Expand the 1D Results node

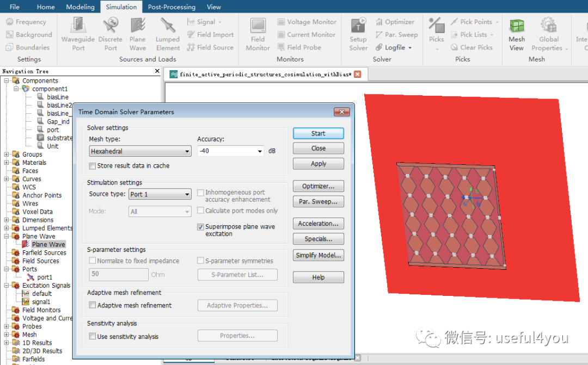(7, 343)
